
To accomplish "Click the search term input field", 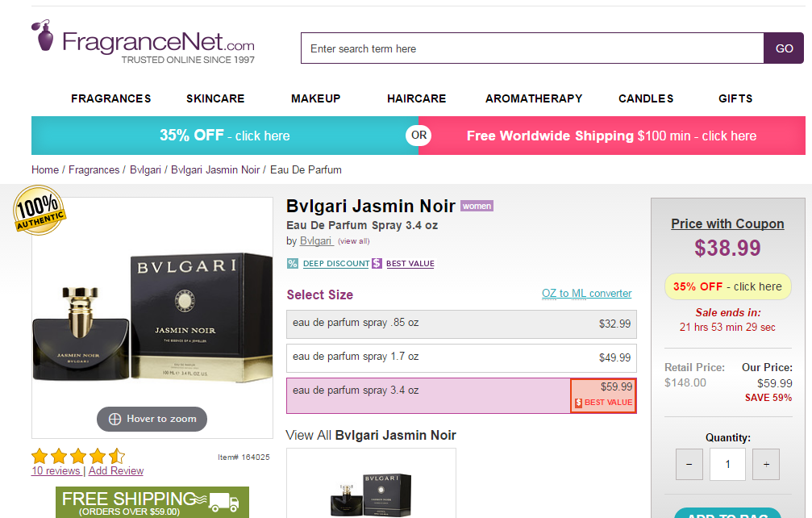I will (532, 48).
